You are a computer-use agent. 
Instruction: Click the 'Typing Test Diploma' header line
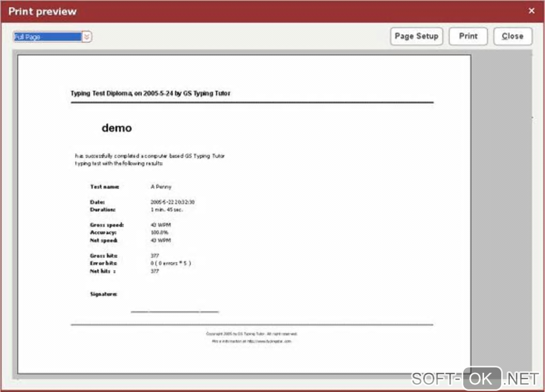tap(151, 93)
